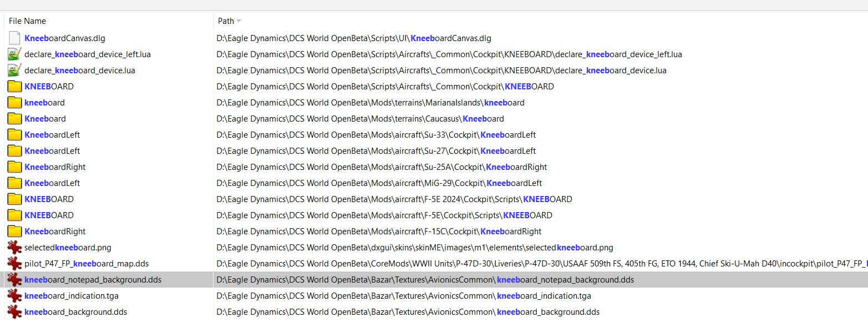Click the path ending in Su-33\Cockpit\KneeboardLeft
The height and width of the screenshot is (327, 868).
(x=376, y=135)
